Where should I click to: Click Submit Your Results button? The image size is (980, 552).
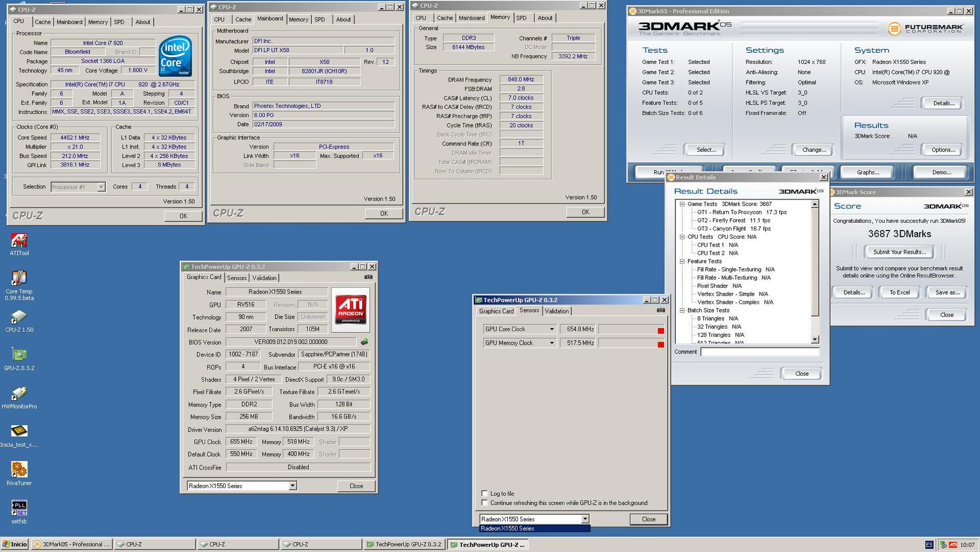[899, 252]
